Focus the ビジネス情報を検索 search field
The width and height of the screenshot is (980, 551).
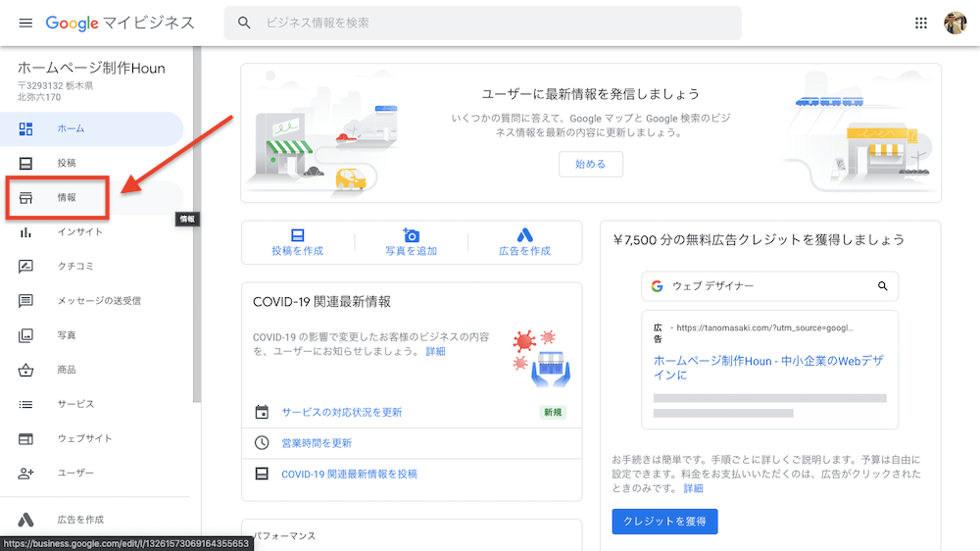[x=482, y=24]
